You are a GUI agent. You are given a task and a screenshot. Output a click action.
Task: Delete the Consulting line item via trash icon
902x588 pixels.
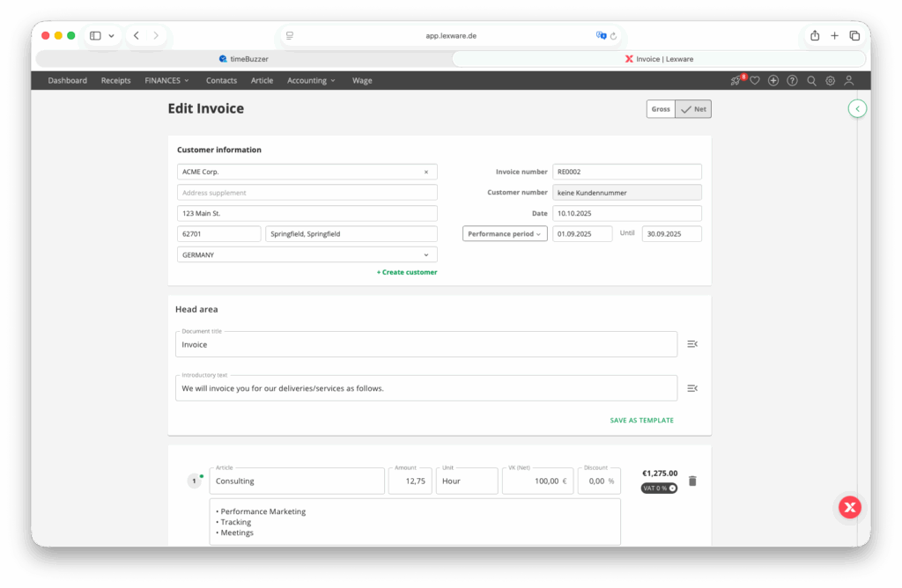point(692,481)
